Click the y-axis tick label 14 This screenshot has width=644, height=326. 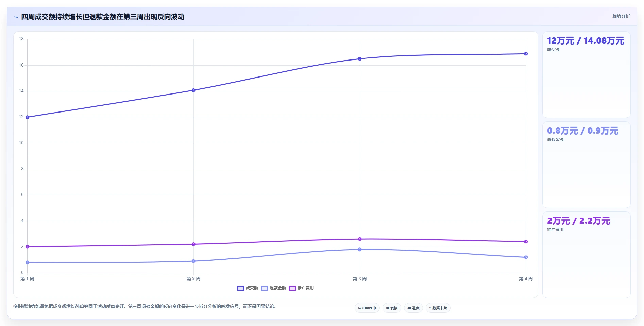tap(21, 91)
